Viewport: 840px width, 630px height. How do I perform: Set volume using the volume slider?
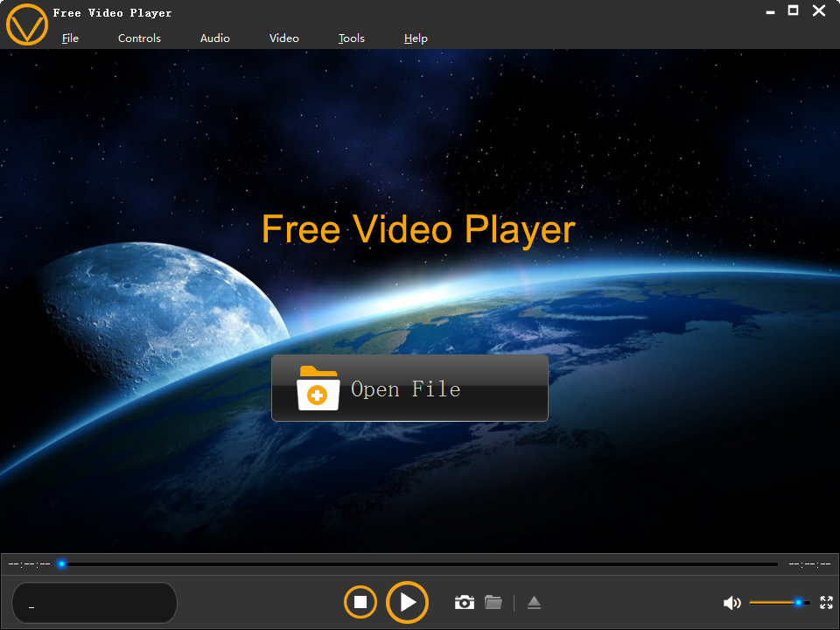[779, 602]
